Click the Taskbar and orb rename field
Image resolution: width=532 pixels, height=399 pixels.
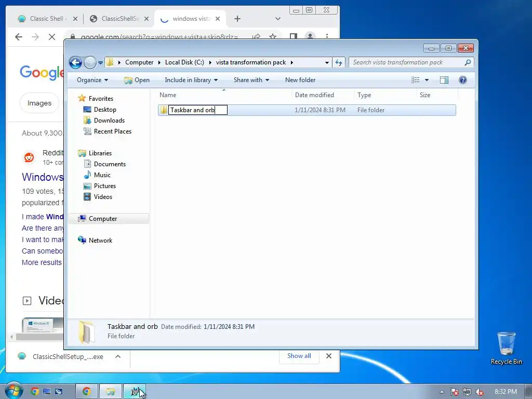198,110
